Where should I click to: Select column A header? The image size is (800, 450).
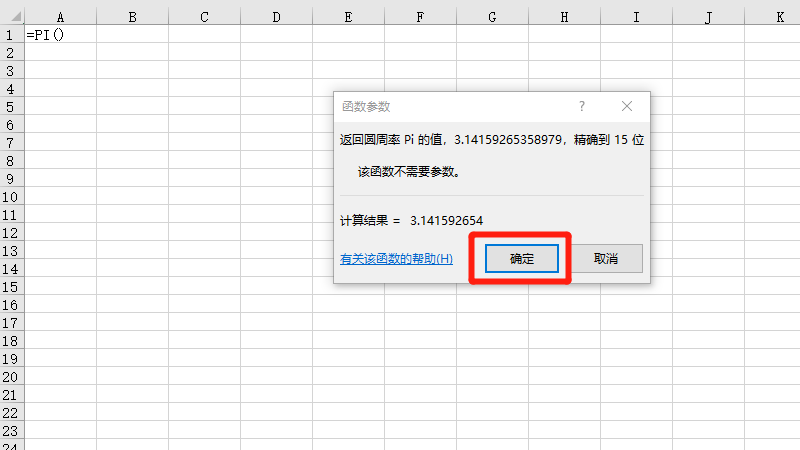pyautogui.click(x=60, y=17)
